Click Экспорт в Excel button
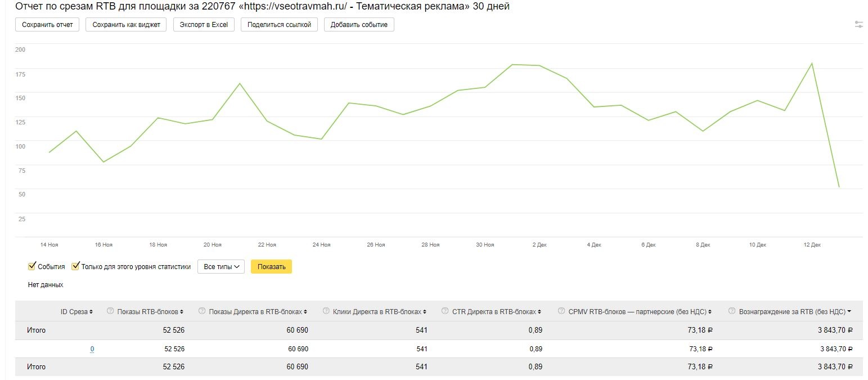 point(204,25)
